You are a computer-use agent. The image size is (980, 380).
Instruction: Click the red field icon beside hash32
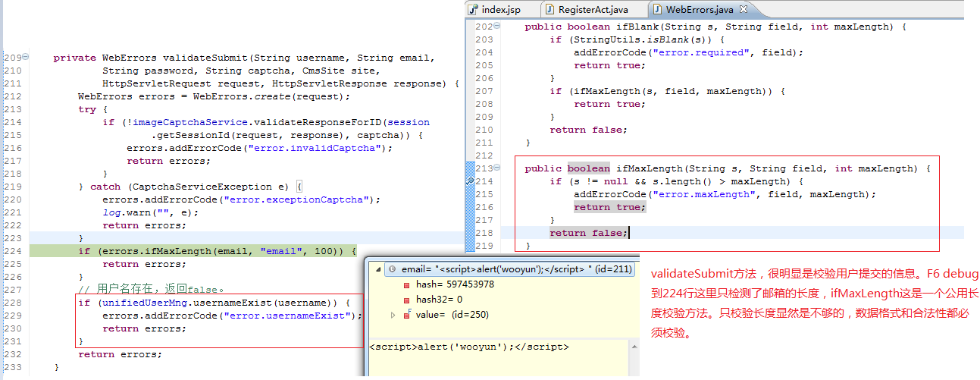[x=408, y=300]
